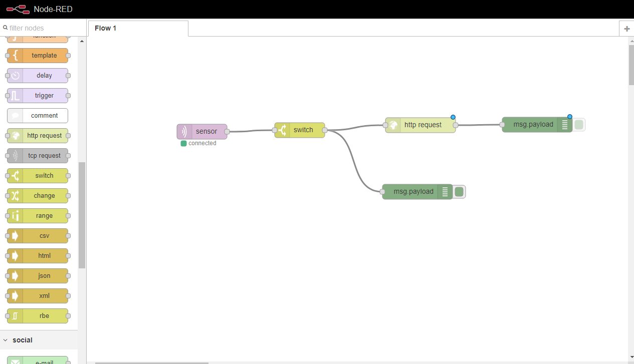Image resolution: width=634 pixels, height=364 pixels.
Task: Select the tcp request palette node
Action: (x=38, y=156)
